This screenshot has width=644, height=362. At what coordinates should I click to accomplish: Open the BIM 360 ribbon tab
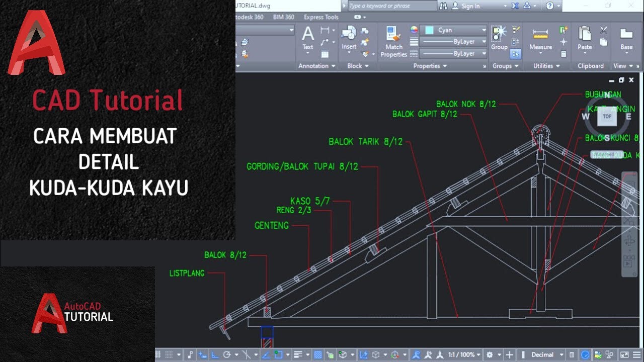click(x=283, y=17)
